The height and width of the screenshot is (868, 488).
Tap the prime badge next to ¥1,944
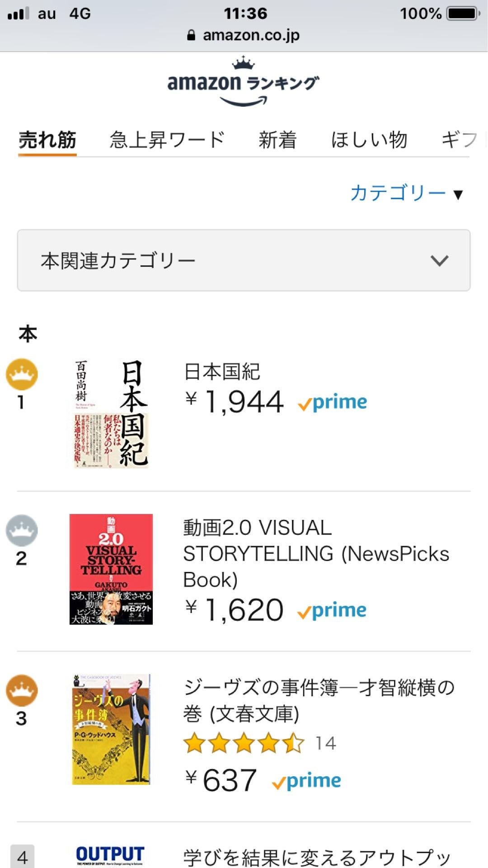click(x=333, y=402)
